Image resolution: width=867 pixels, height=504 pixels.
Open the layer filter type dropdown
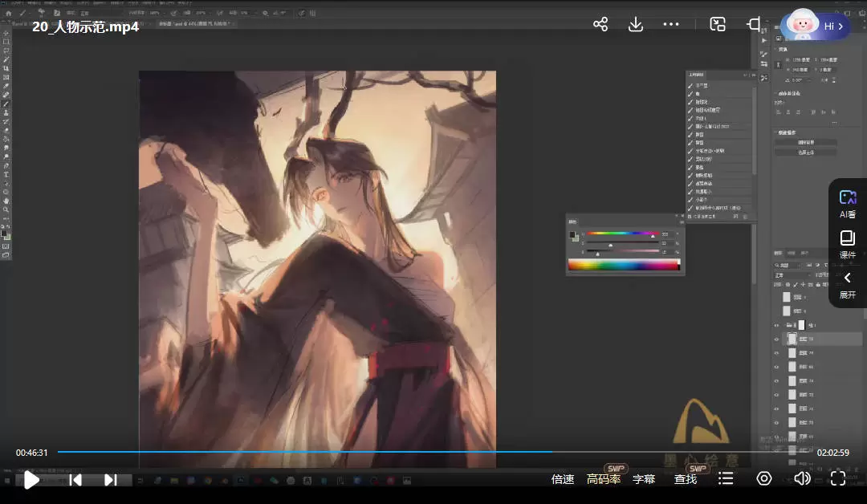[788, 266]
